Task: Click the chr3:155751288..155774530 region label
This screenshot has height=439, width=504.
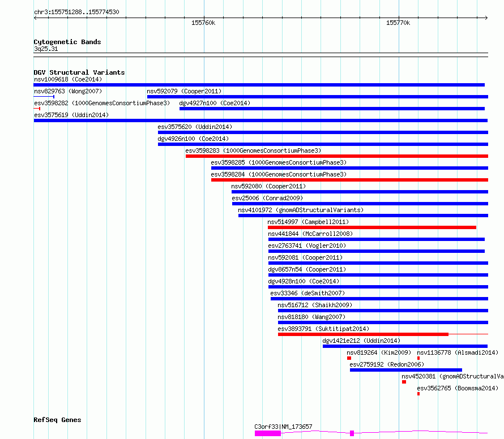Action: pos(76,12)
